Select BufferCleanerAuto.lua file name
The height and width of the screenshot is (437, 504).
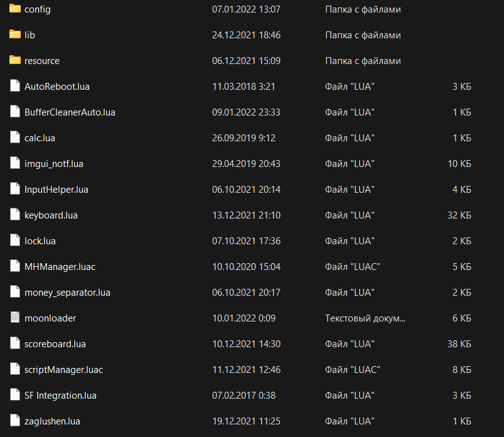[x=70, y=112]
